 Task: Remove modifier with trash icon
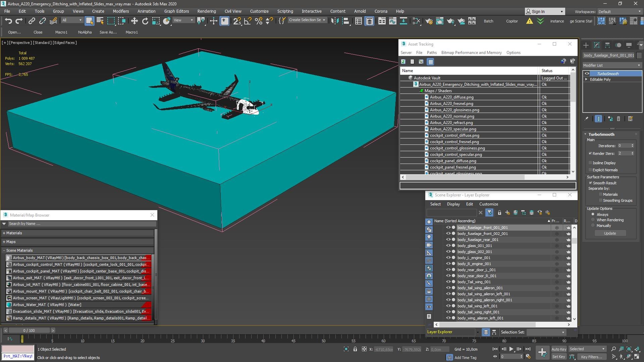[619, 119]
